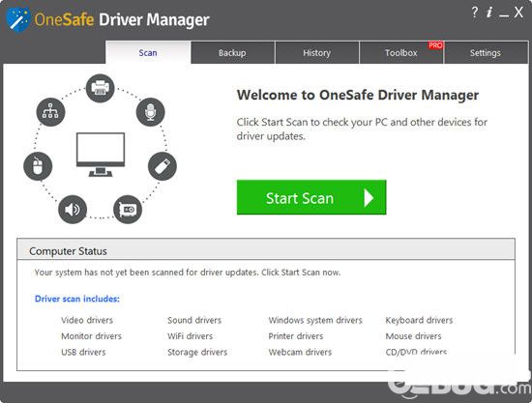This screenshot has height=403, width=532.
Task: Click the mouse device icon
Action: tap(38, 166)
